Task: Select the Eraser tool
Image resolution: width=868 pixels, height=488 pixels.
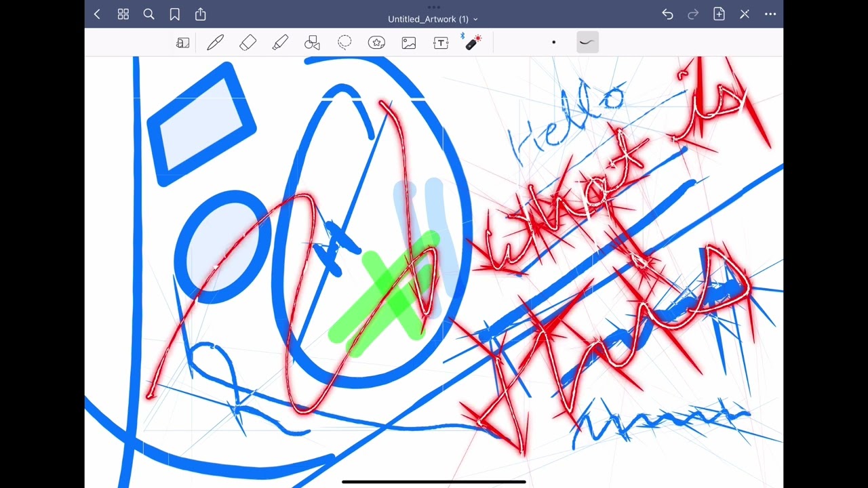Action: tap(248, 43)
